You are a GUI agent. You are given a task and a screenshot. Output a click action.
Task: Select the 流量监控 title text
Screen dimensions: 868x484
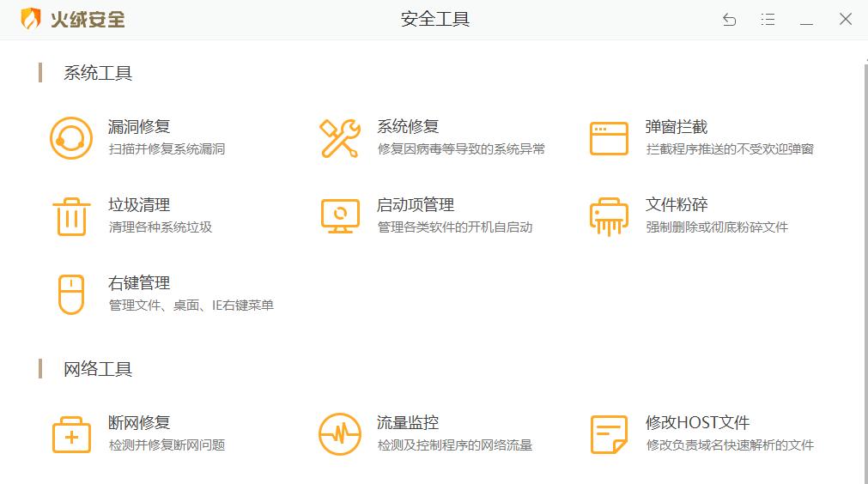(x=408, y=422)
